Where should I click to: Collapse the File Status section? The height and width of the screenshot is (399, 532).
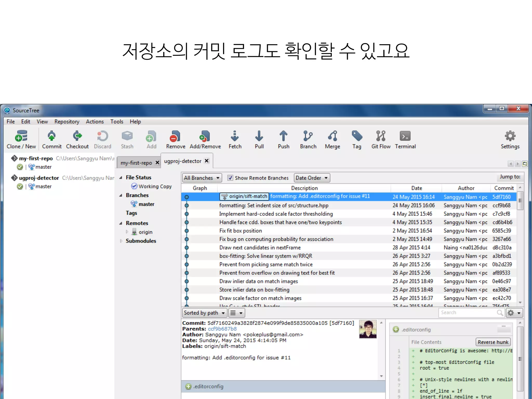(x=121, y=178)
